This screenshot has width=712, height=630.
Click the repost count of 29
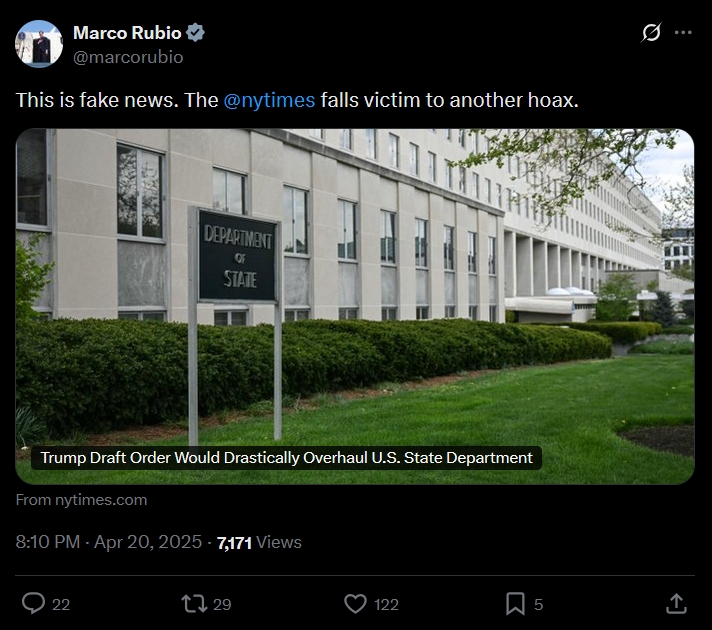(x=222, y=604)
